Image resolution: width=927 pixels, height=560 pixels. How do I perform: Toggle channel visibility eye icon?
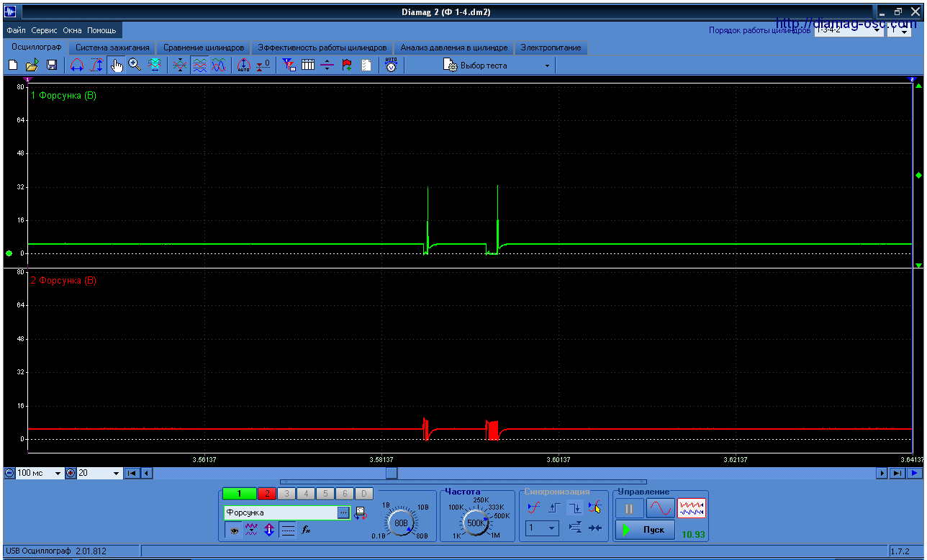pyautogui.click(x=233, y=530)
